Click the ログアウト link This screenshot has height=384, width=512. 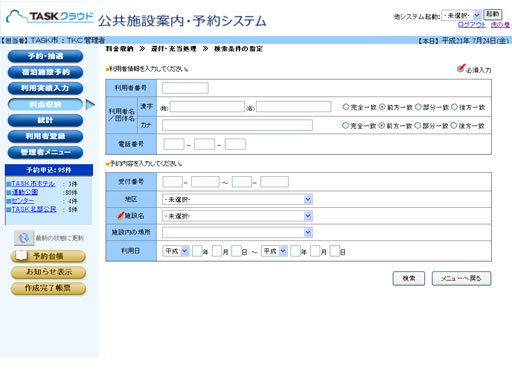point(472,25)
